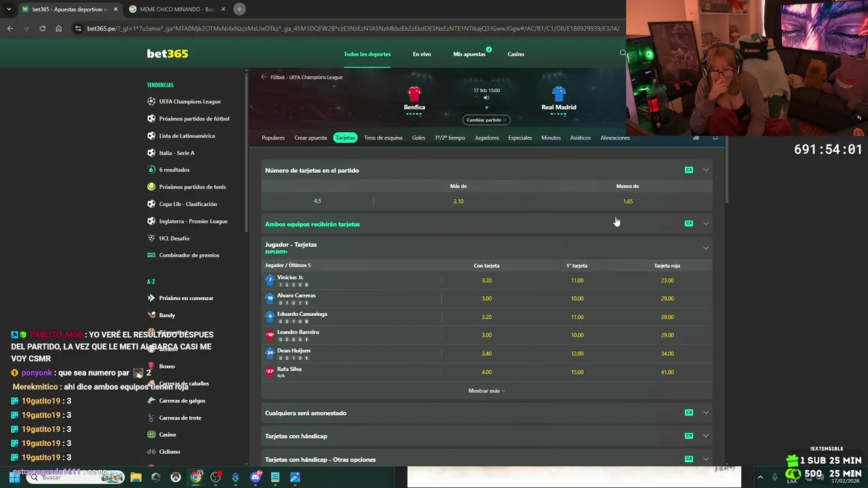Screen dimensions: 868x488
Task: Select Dean Huijsen 1ª tarjeta 12.00
Action: click(x=577, y=354)
